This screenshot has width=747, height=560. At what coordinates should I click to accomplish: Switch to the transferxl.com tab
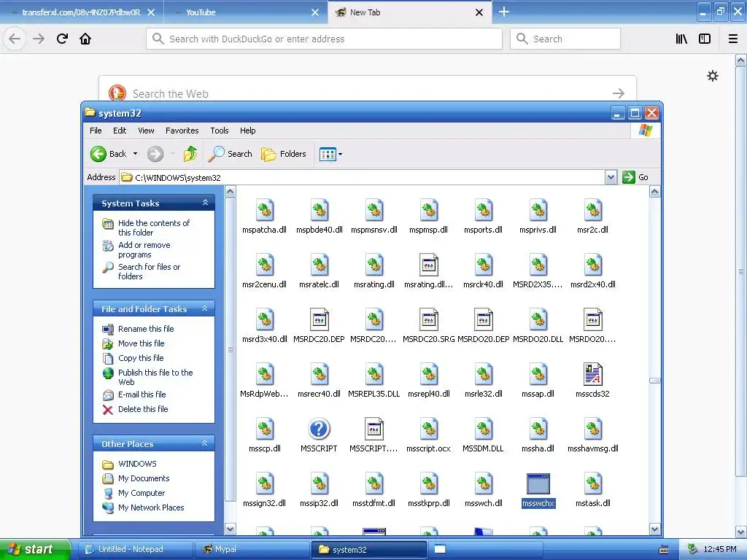pyautogui.click(x=82, y=12)
